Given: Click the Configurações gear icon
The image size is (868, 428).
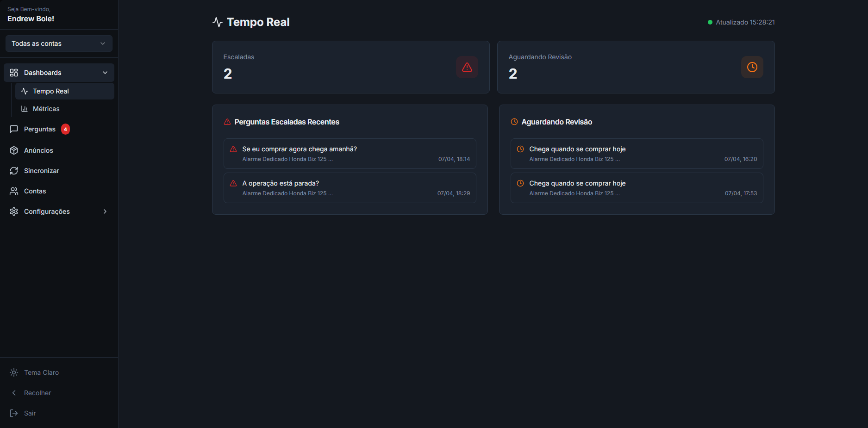Looking at the screenshot, I should coord(14,211).
